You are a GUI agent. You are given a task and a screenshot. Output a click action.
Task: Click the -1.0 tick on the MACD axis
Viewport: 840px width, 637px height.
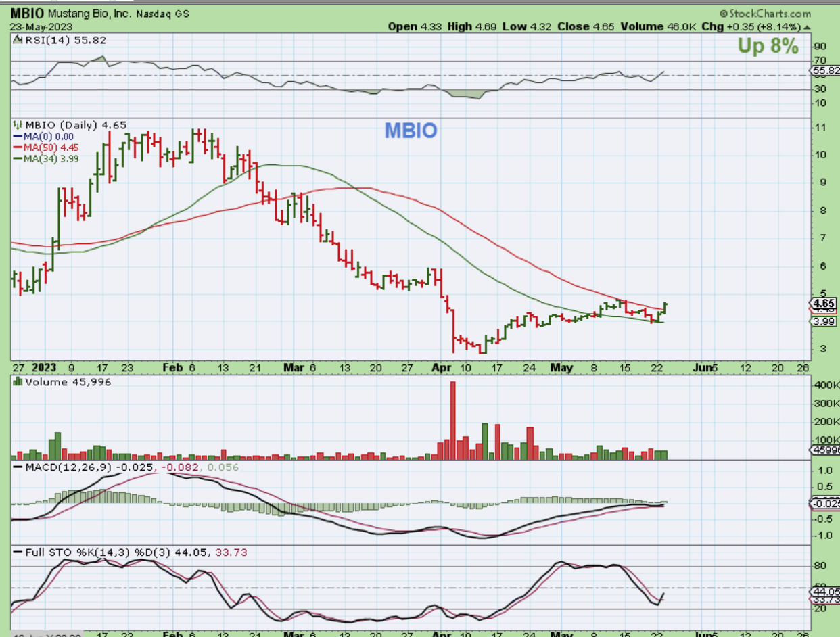pyautogui.click(x=823, y=536)
